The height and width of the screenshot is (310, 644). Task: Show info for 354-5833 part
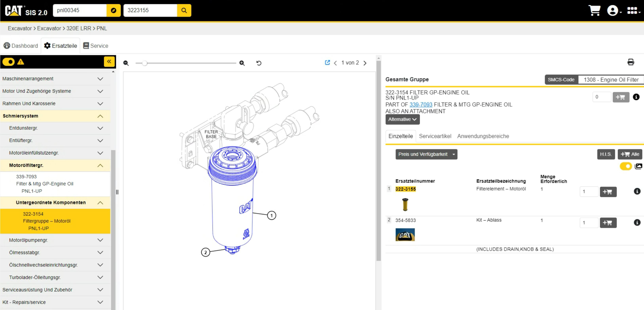(637, 223)
